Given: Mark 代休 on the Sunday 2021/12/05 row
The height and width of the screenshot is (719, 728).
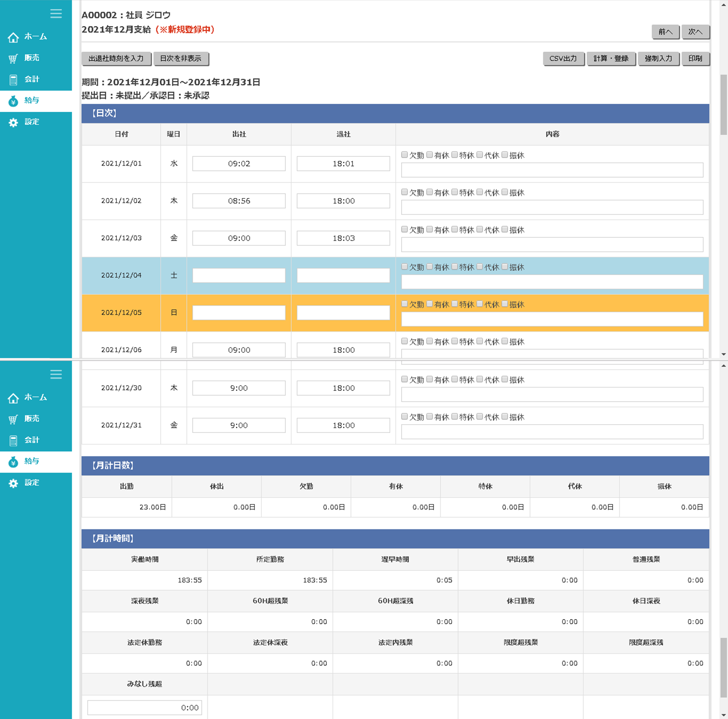Looking at the screenshot, I should pos(479,304).
